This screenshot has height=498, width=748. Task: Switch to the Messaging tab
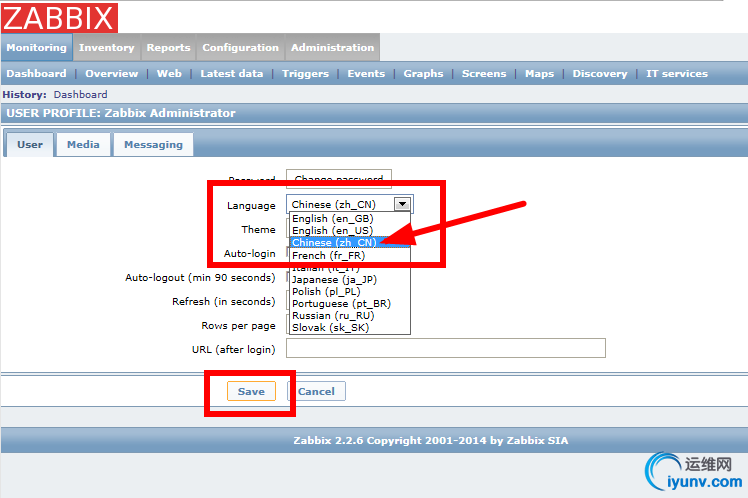point(153,145)
